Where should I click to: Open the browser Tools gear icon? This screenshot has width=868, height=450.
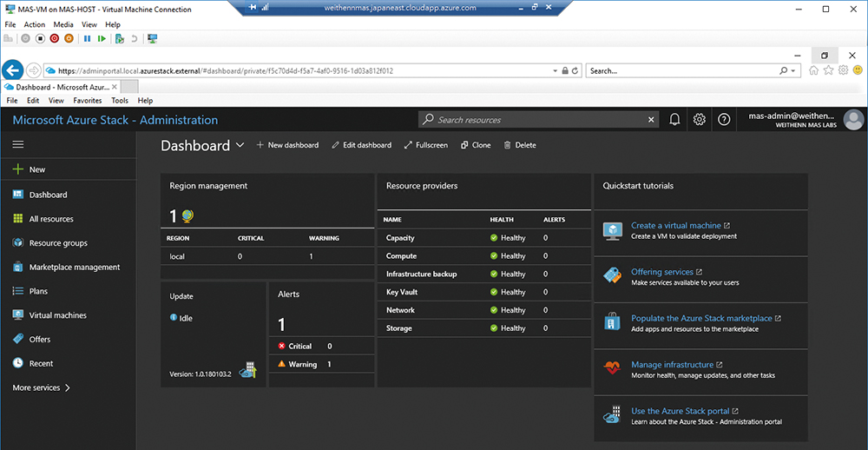(843, 70)
